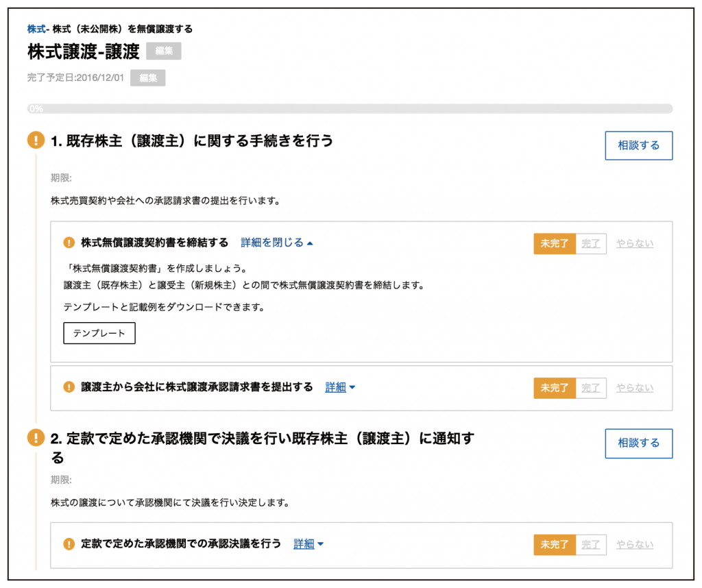Collapse details with 詳細を閉じる
Screen dimensions: 702x588
276,243
